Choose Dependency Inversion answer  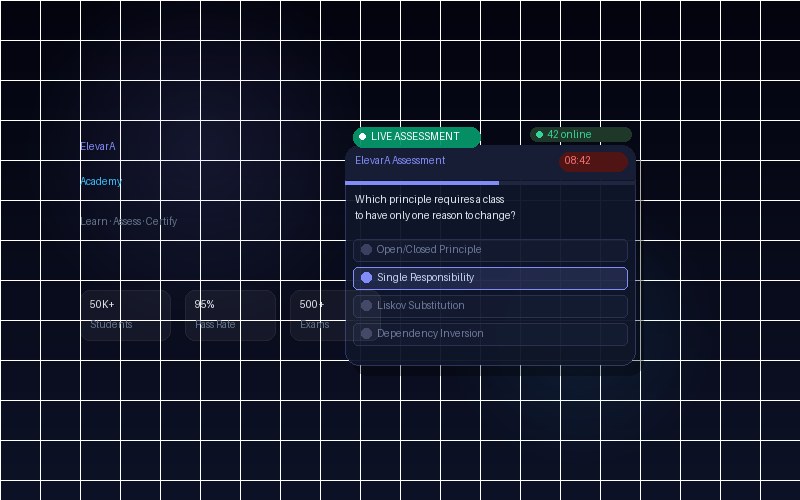(490, 334)
